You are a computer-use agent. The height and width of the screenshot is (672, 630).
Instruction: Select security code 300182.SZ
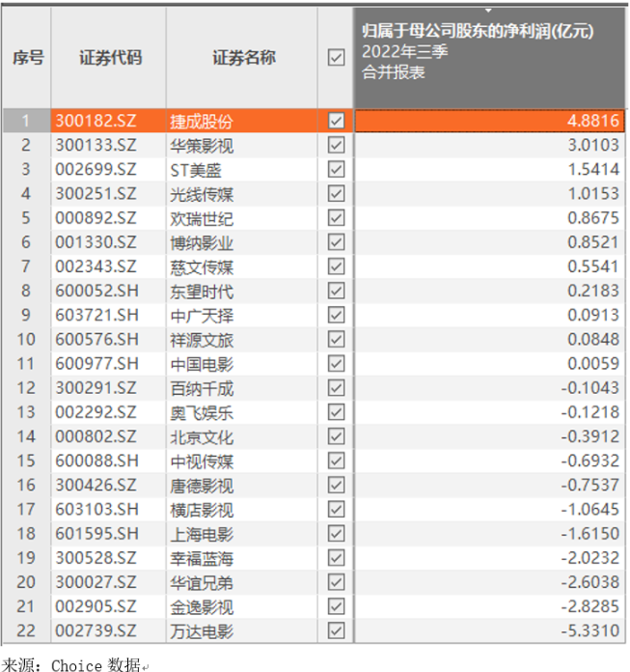[96, 121]
